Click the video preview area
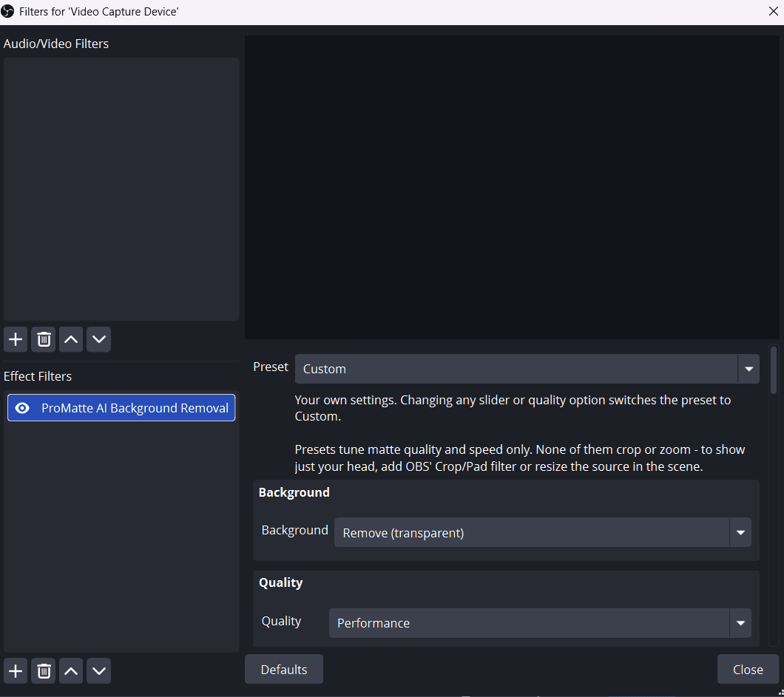Image resolution: width=784 pixels, height=697 pixels. [x=512, y=187]
